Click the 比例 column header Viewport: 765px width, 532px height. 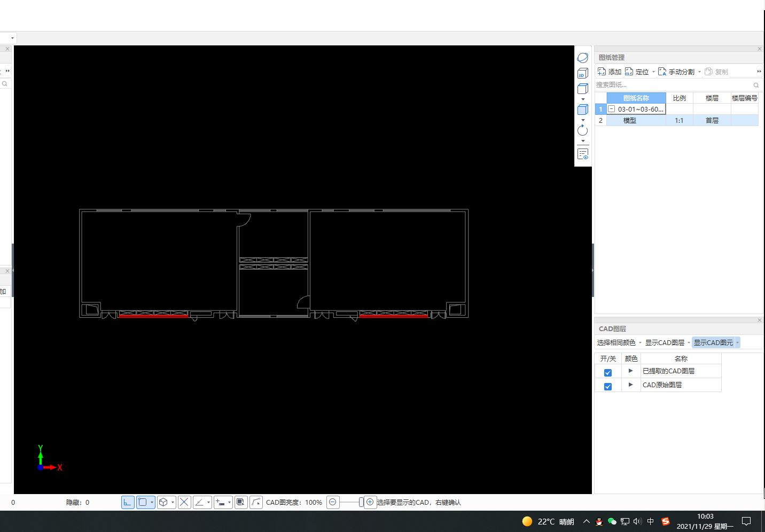(x=680, y=98)
